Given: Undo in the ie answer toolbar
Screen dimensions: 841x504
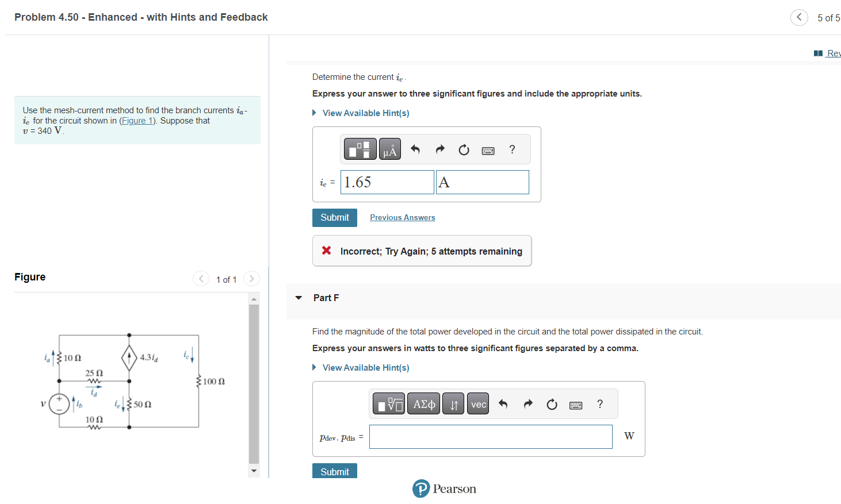Looking at the screenshot, I should click(x=415, y=149).
